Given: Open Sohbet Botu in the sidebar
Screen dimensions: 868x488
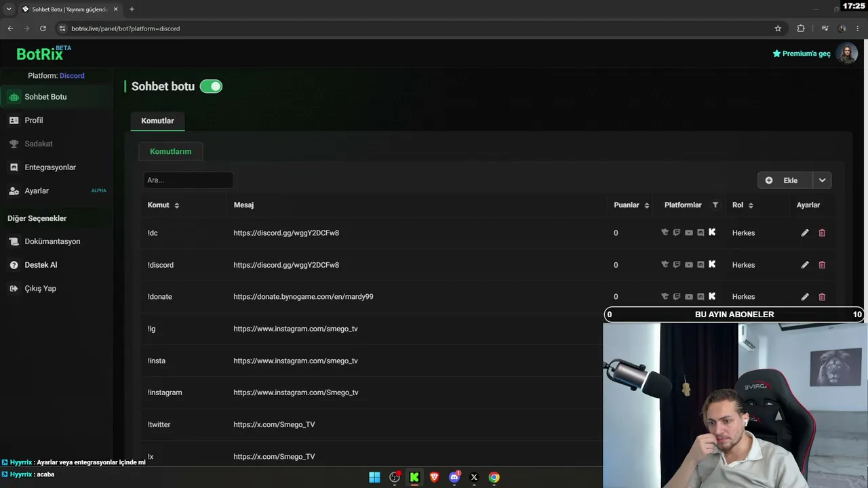Looking at the screenshot, I should (56, 97).
